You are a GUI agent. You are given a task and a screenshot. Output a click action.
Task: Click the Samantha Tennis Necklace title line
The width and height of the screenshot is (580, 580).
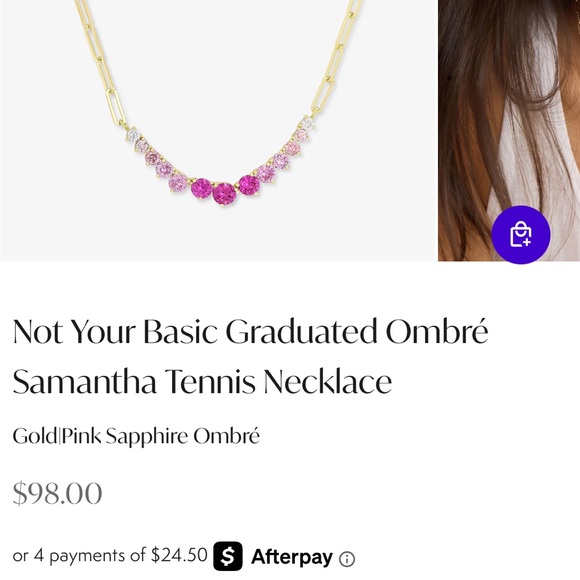[x=202, y=381]
